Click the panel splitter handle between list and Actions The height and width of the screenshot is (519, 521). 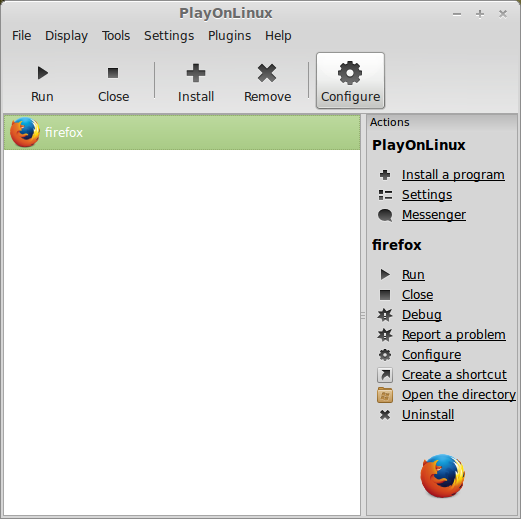pyautogui.click(x=363, y=315)
